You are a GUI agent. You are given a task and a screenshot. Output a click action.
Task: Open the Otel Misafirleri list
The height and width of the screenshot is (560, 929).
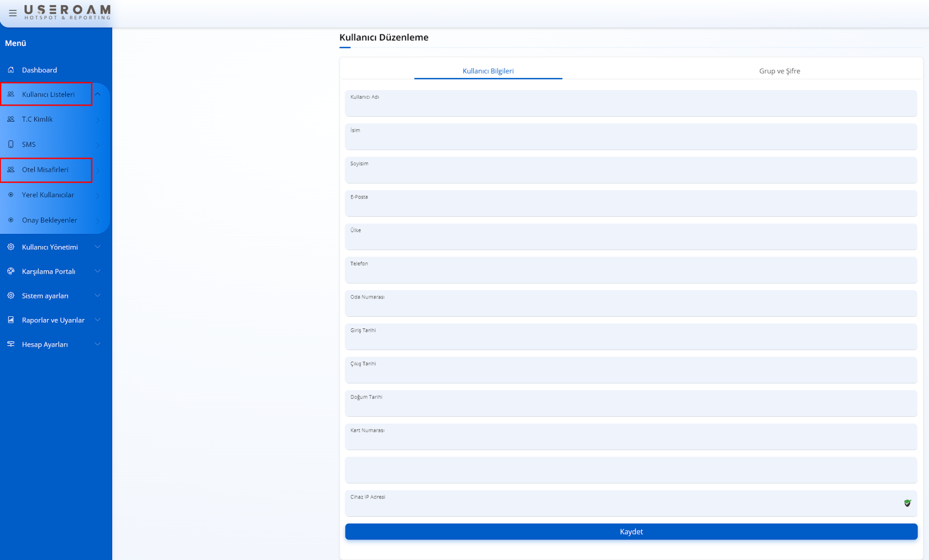pyautogui.click(x=45, y=170)
